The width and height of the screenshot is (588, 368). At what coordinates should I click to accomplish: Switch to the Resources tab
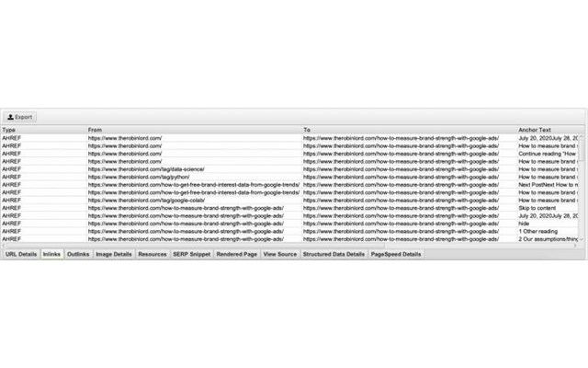coord(153,254)
